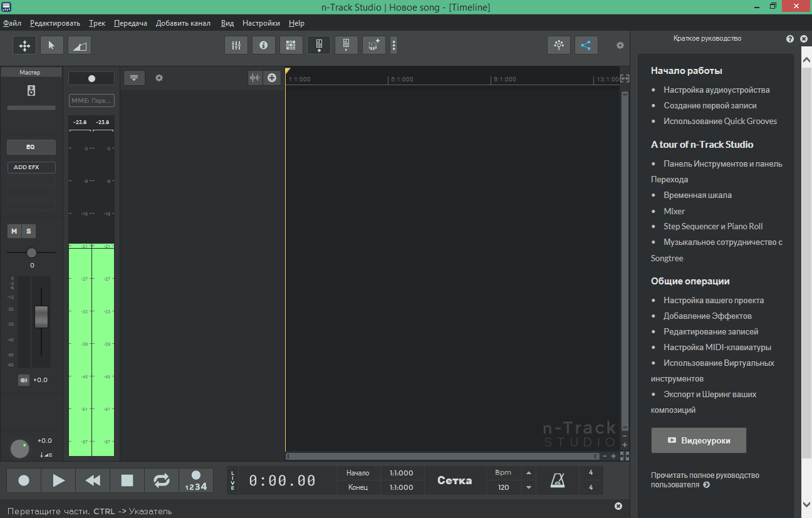Click the 120 tempo value

pos(503,487)
